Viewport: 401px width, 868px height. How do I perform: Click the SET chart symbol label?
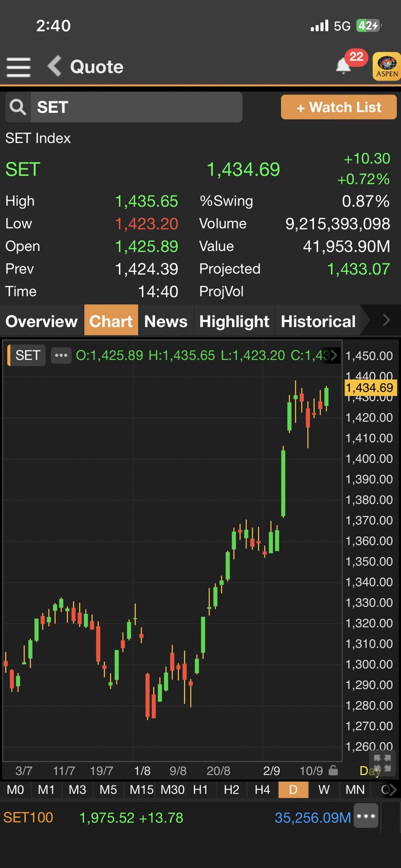click(x=28, y=355)
